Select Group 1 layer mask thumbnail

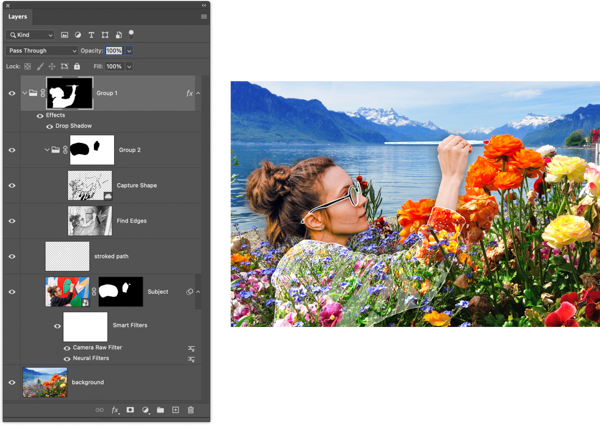[x=70, y=93]
